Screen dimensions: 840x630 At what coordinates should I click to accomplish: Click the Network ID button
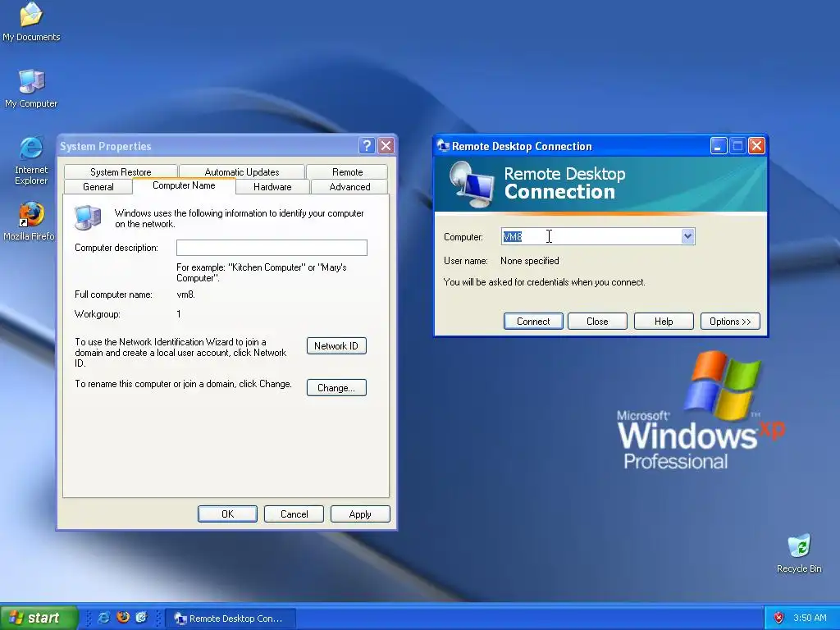tap(336, 346)
